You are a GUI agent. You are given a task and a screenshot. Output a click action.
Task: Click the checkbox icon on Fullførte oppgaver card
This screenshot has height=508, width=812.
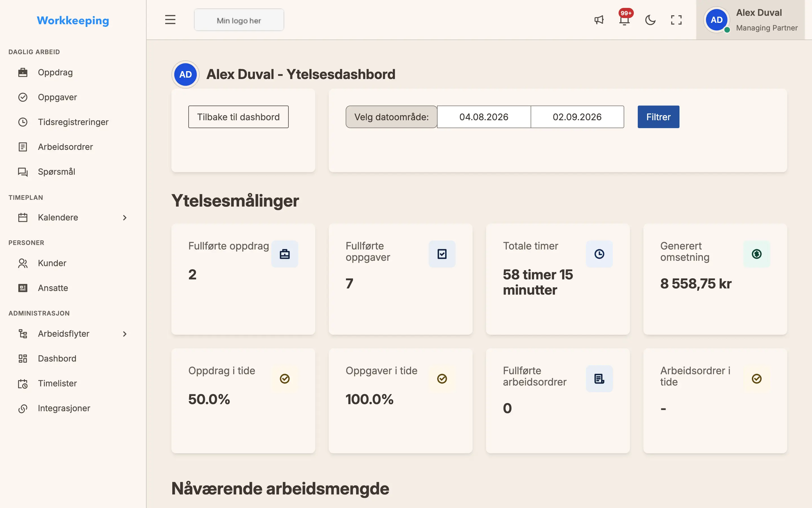coord(442,254)
